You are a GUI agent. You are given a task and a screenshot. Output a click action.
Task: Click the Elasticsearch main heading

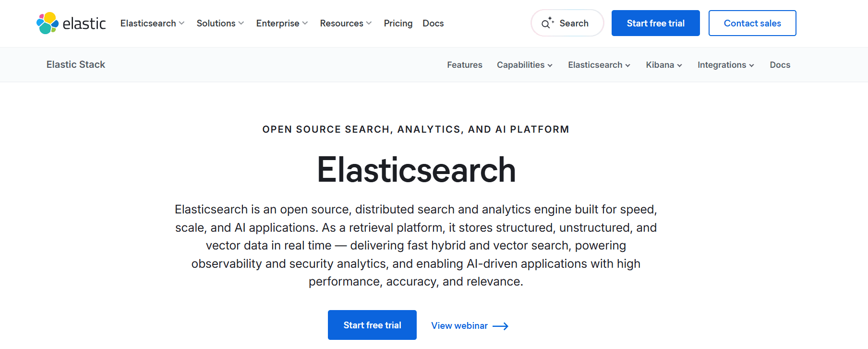coord(416,170)
